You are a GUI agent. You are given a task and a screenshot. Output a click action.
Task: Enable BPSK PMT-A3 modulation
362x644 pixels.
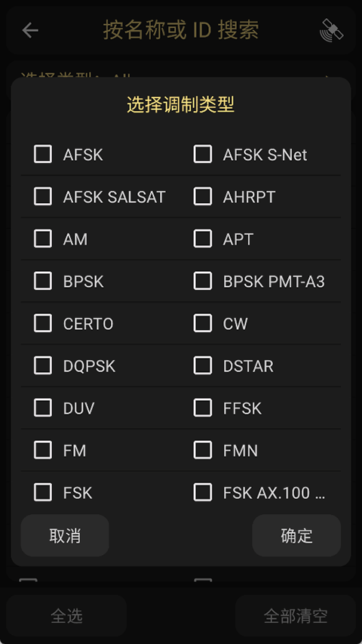point(202,281)
